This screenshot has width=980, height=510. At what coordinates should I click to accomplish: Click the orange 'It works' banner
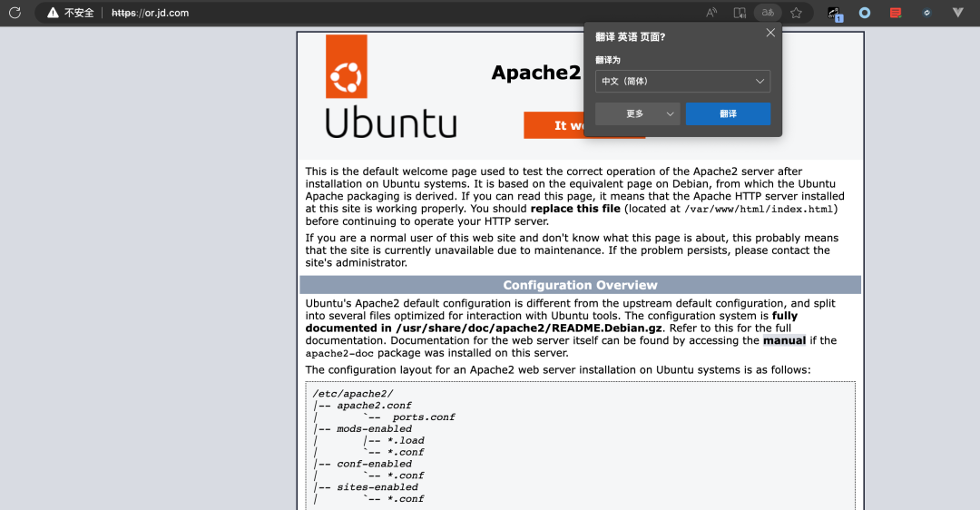pos(554,125)
